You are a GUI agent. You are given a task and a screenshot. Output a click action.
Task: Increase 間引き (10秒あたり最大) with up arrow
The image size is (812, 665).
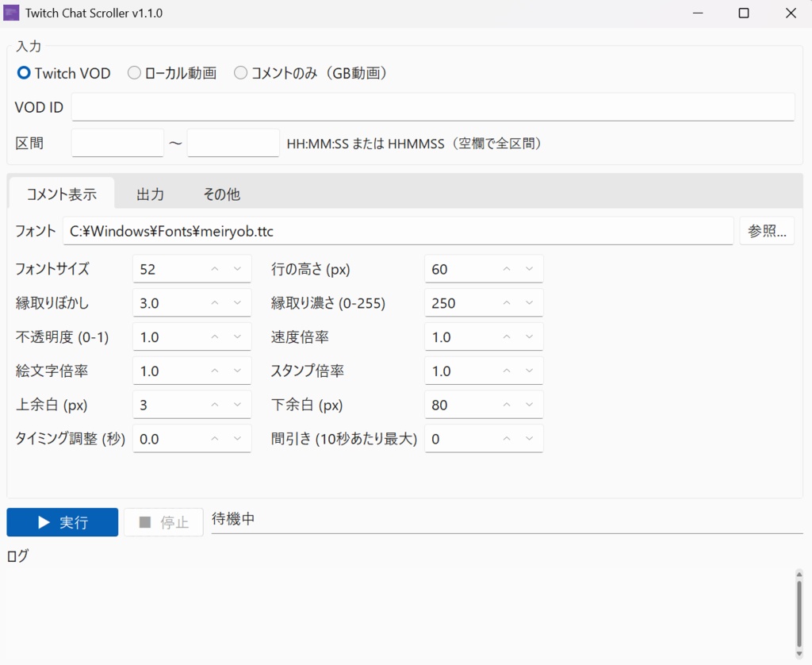507,439
